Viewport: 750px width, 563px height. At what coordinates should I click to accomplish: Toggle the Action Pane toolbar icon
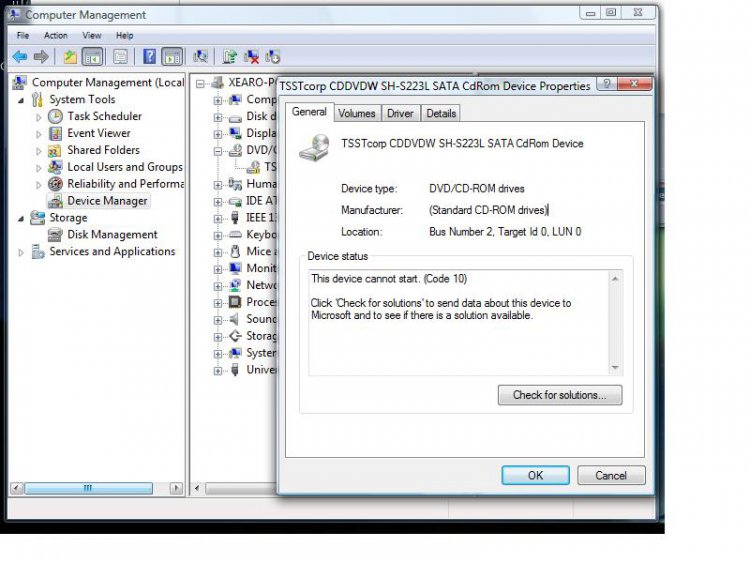(x=172, y=57)
